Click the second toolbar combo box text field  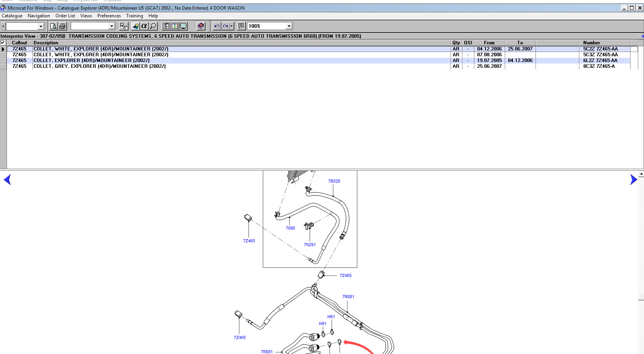coord(90,26)
